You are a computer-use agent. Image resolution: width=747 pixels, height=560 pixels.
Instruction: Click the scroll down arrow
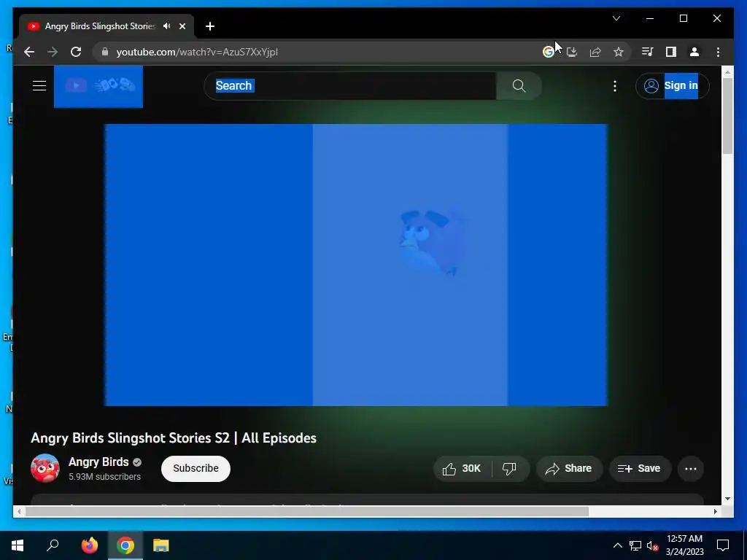coord(727,499)
